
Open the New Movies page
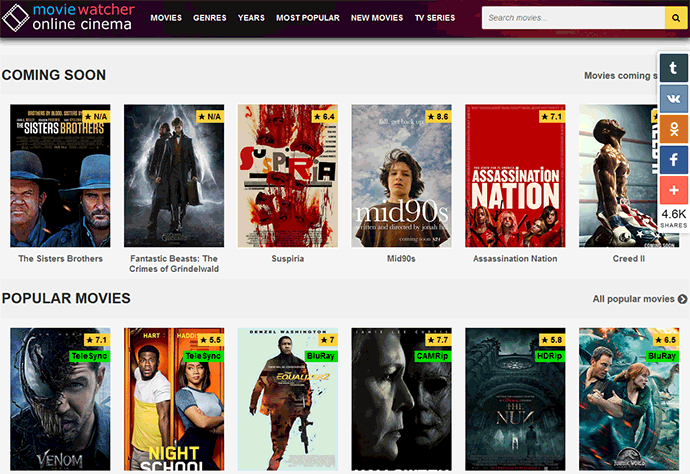point(377,18)
